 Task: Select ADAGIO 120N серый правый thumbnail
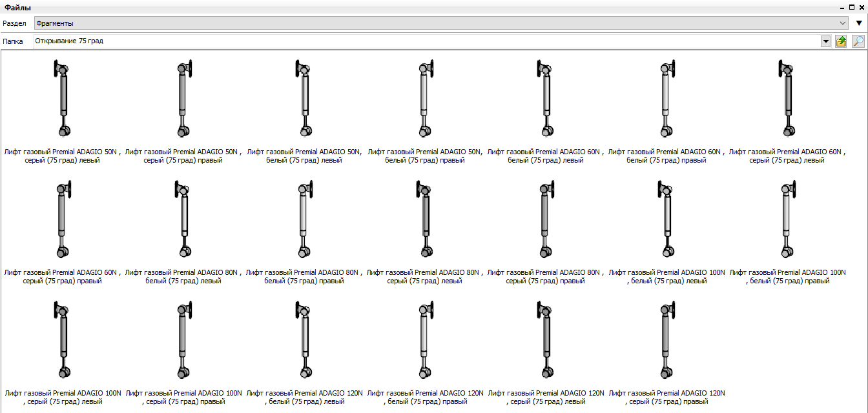point(666,339)
